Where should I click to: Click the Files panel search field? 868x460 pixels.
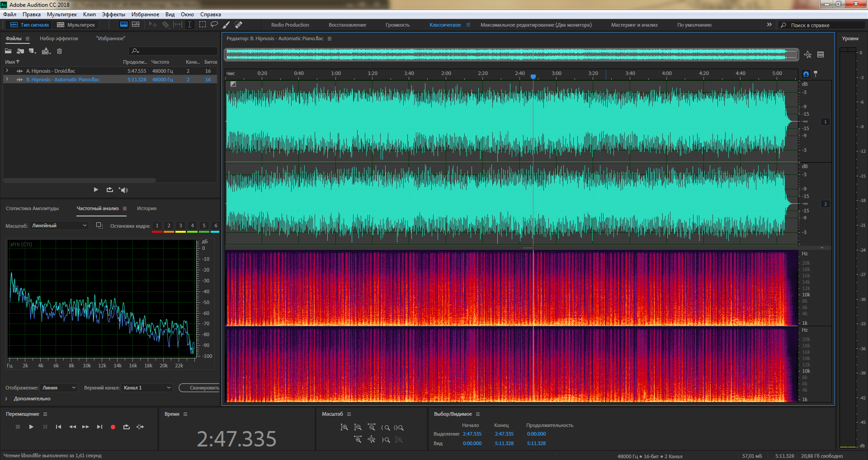point(174,51)
